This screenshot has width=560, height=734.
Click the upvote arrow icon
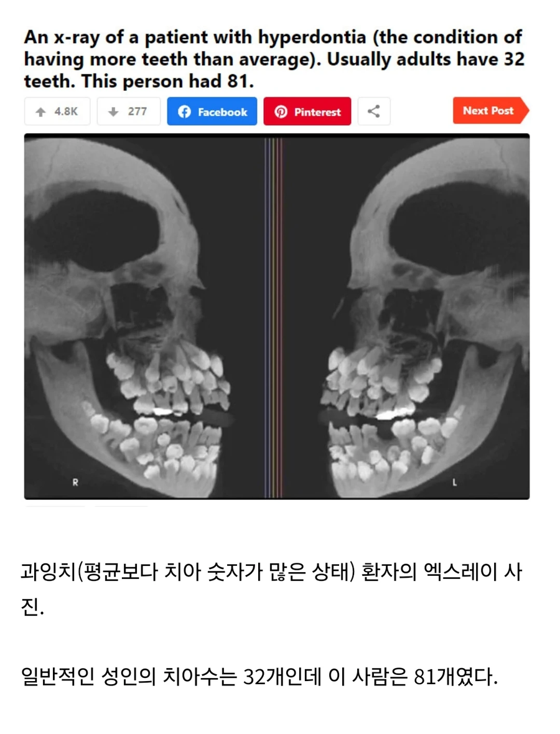[x=40, y=112]
